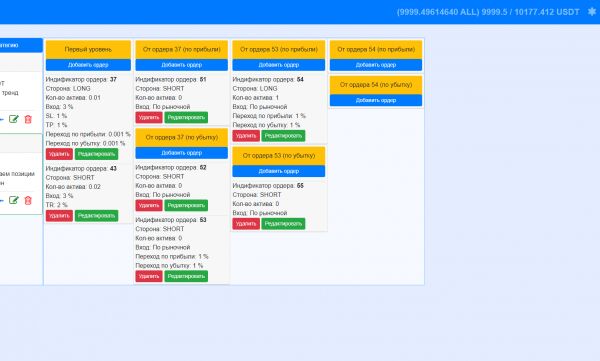Image resolution: width=600 pixels, height=361 pixels.
Task: Click Кол-во актива: 0.02 text
Action: (x=73, y=187)
